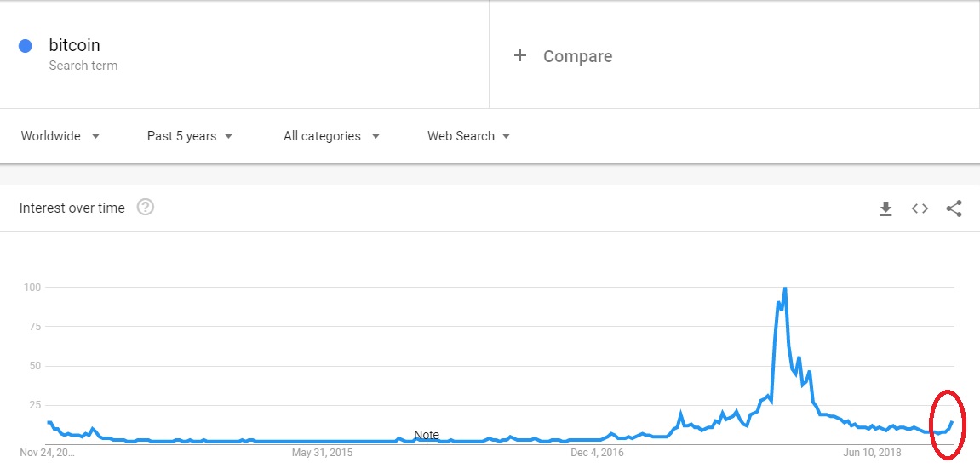Share the Interest over time chart
Screen dimensions: 980x474
954,208
